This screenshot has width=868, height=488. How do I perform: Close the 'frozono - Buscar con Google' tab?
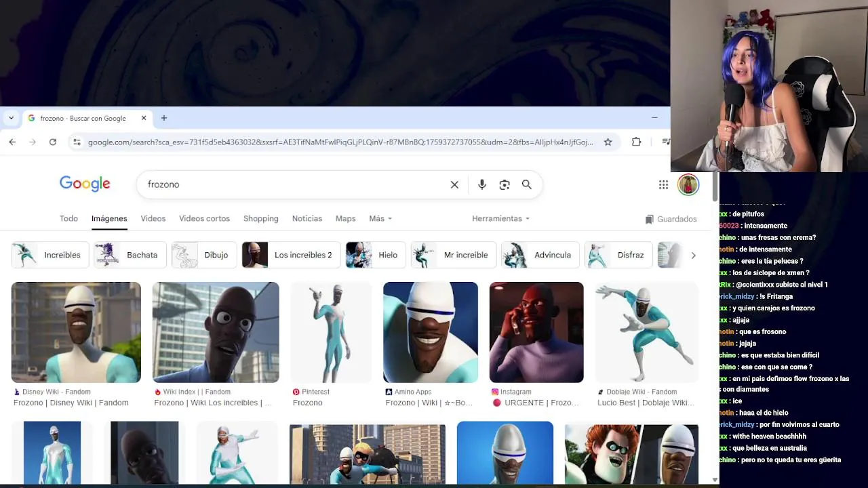pyautogui.click(x=144, y=118)
